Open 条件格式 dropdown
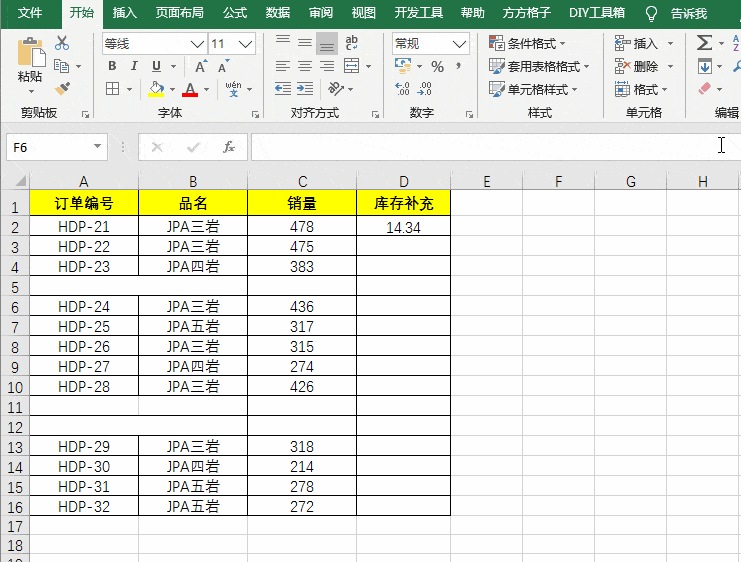The height and width of the screenshot is (562, 741). point(527,43)
